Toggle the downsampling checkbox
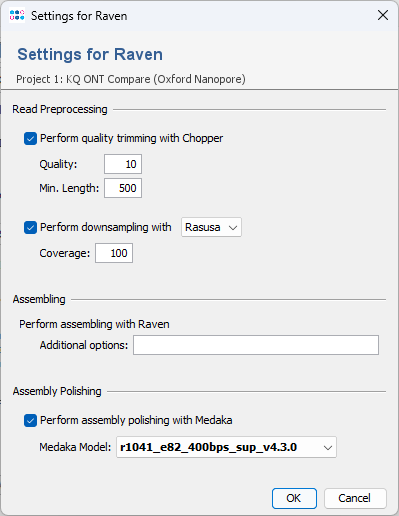 click(30, 227)
